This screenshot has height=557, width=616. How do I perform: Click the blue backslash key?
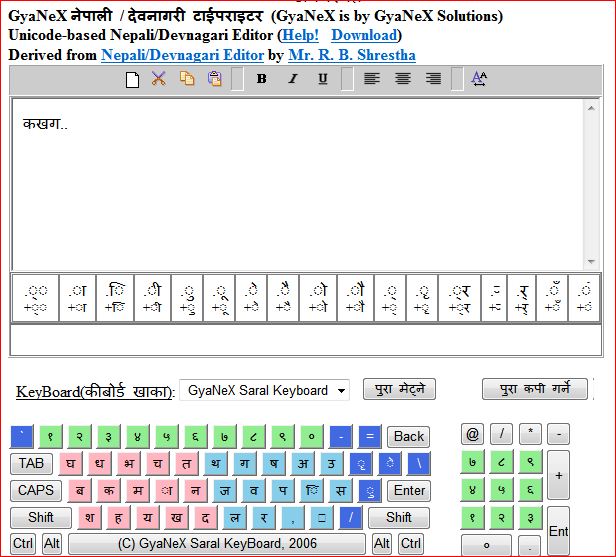click(x=419, y=464)
